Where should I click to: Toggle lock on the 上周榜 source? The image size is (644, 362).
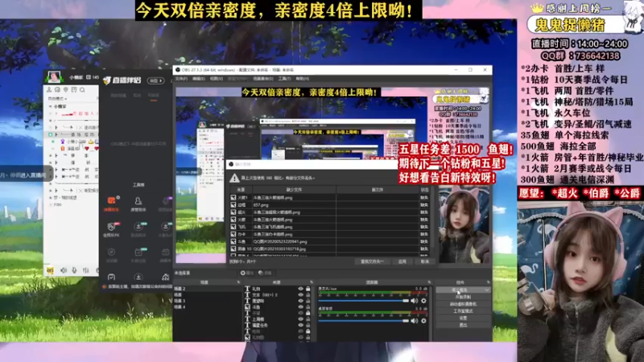pyautogui.click(x=308, y=319)
